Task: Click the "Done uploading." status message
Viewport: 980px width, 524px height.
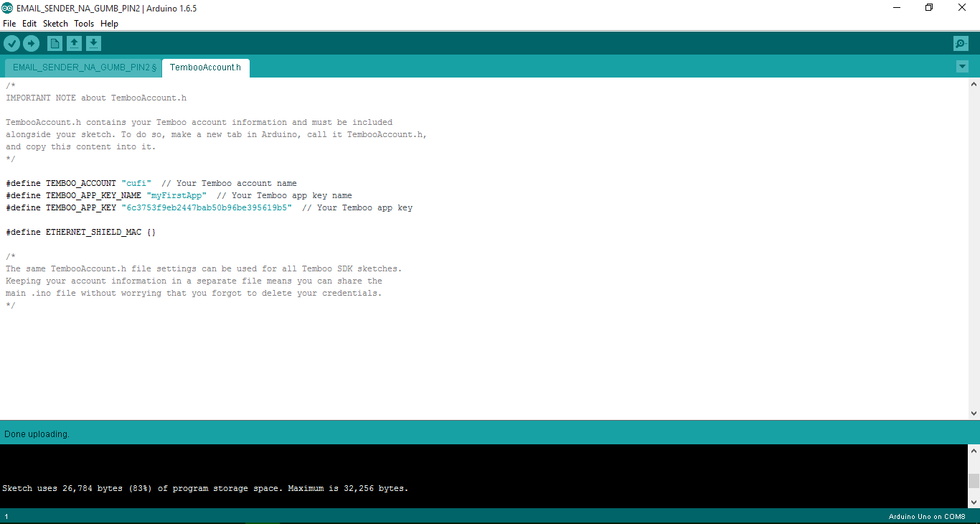Action: click(x=37, y=434)
